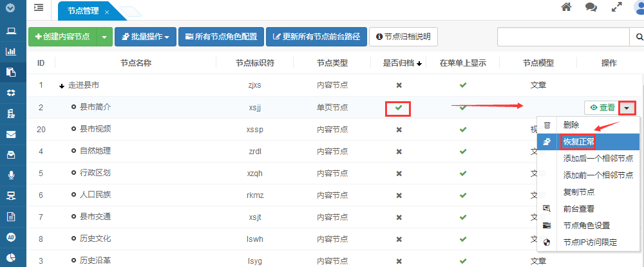Toggle menu display check for 走进县市
The height and width of the screenshot is (267, 644).
pyautogui.click(x=462, y=85)
